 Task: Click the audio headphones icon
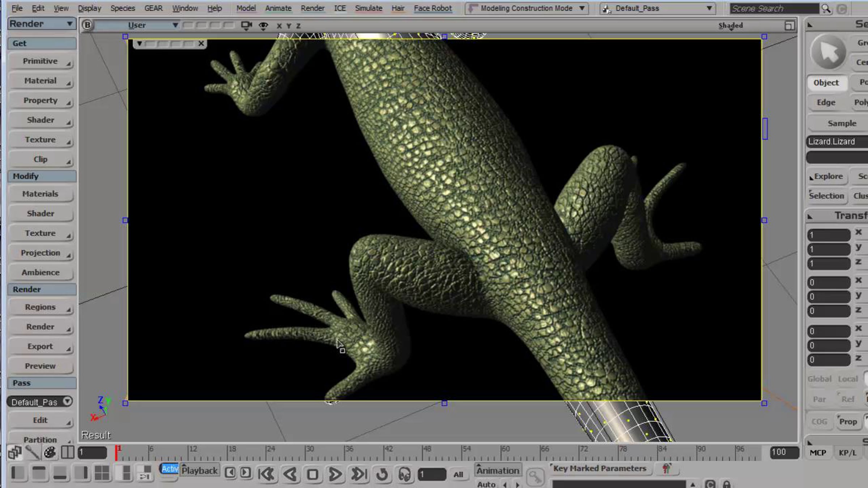(x=404, y=474)
